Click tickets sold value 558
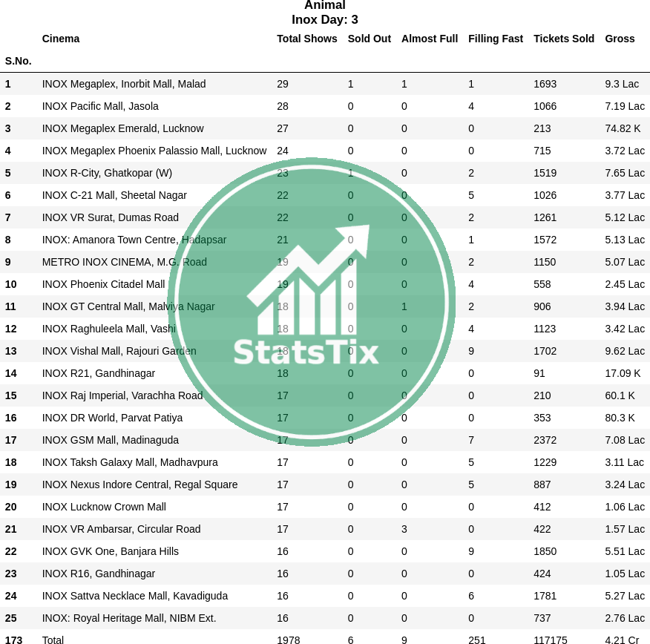This screenshot has width=650, height=644. tap(542, 284)
